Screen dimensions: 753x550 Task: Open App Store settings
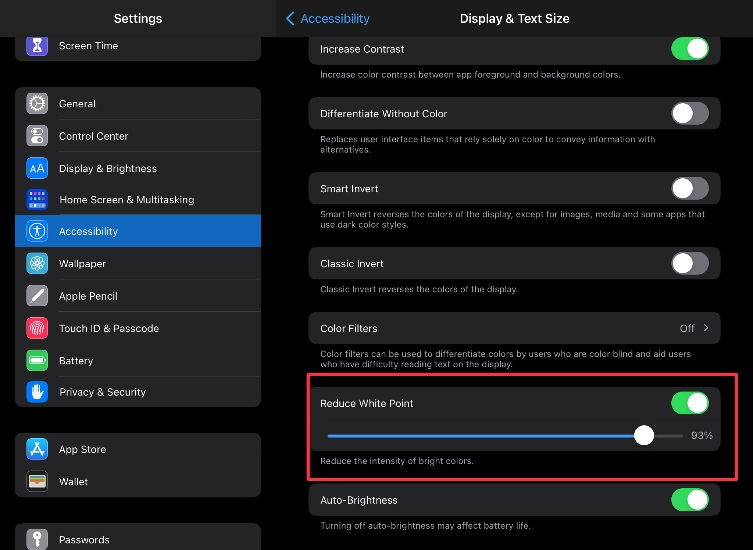(x=138, y=449)
